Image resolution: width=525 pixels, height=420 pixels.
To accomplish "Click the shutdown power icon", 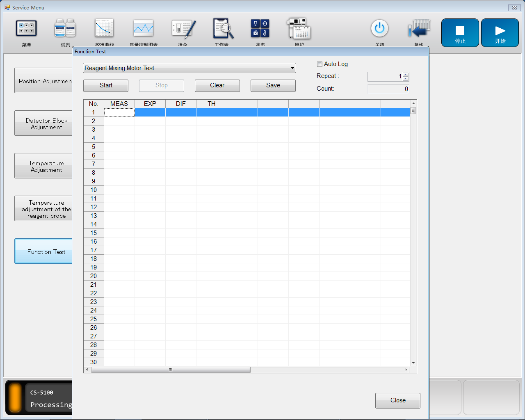I will pyautogui.click(x=379, y=29).
